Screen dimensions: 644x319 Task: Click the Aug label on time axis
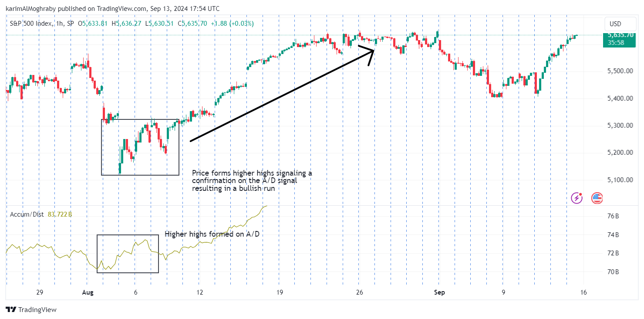point(88,292)
